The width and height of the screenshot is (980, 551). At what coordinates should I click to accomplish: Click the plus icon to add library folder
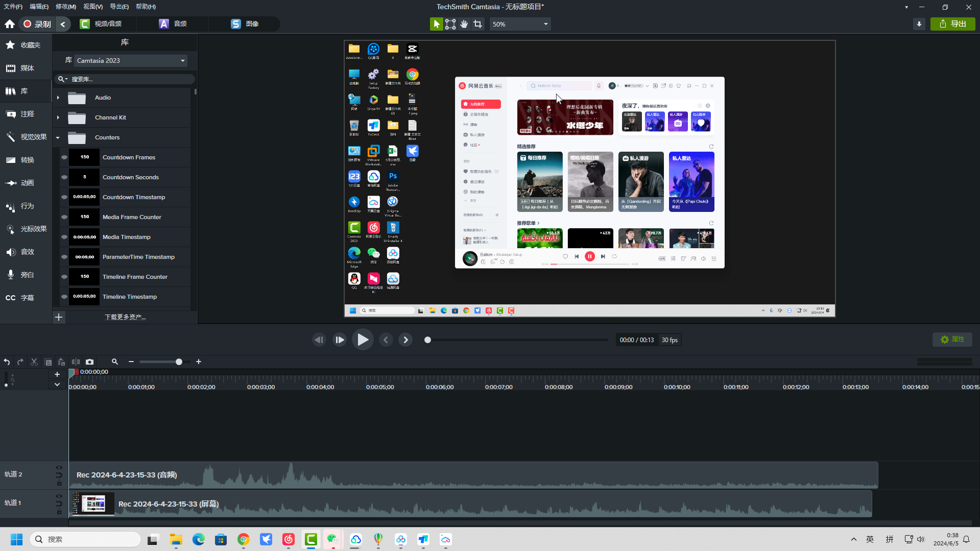(x=59, y=317)
